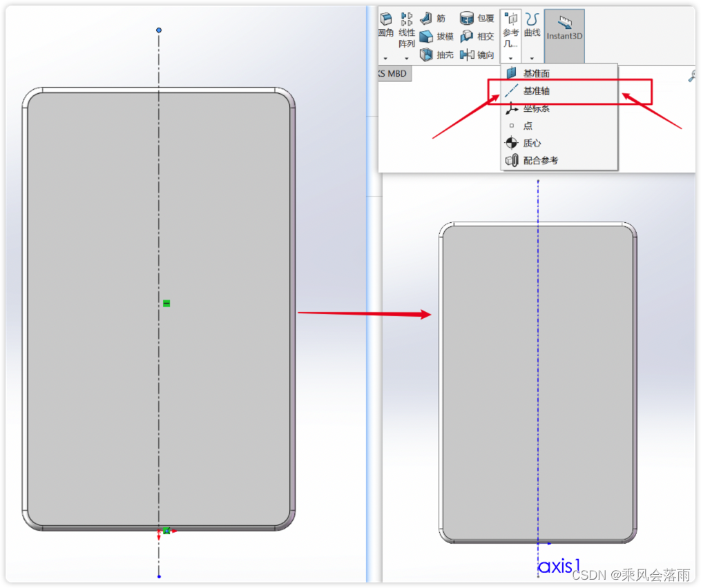
Task: Select the gray face of the left part
Action: tap(159, 309)
